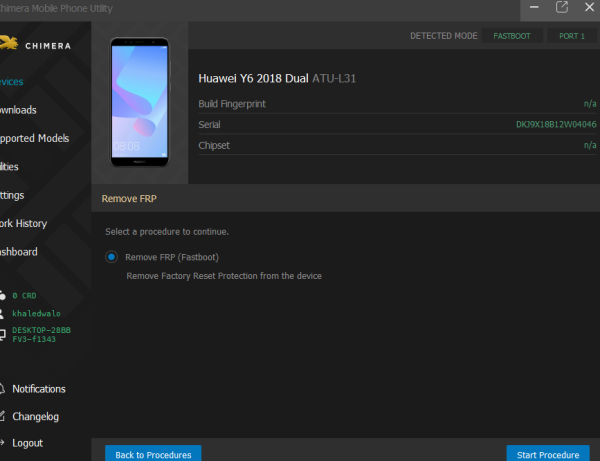Open Supported Models page
The height and width of the screenshot is (461, 600).
(34, 138)
